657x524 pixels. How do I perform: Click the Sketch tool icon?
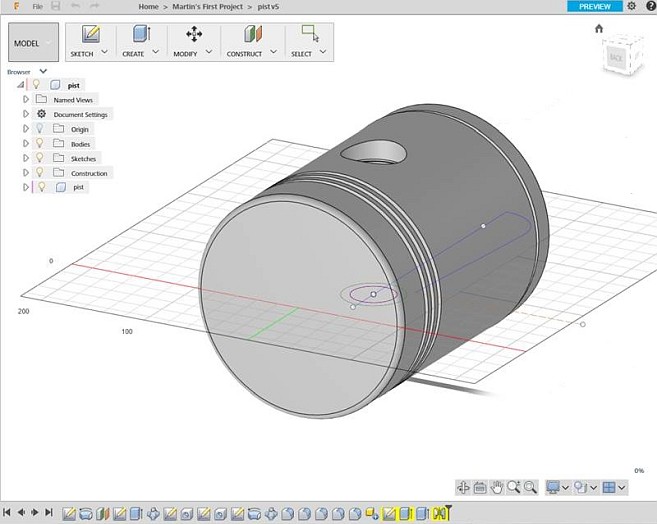coord(90,35)
